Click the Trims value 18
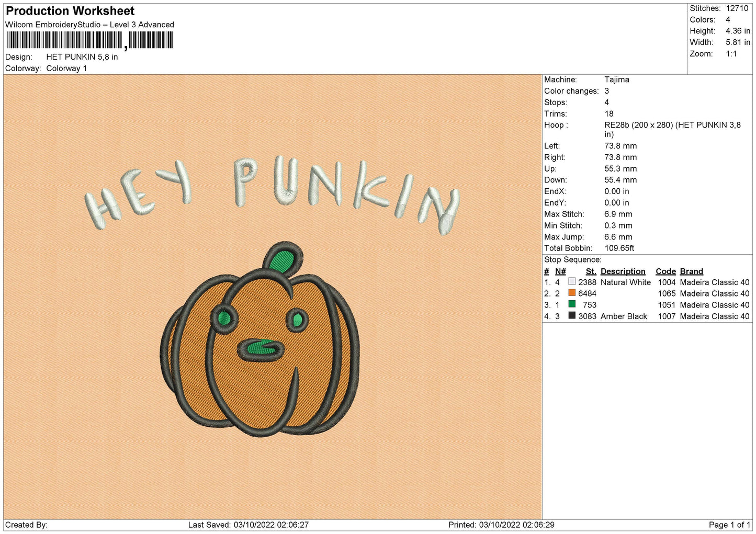This screenshot has width=756, height=534. coord(609,113)
